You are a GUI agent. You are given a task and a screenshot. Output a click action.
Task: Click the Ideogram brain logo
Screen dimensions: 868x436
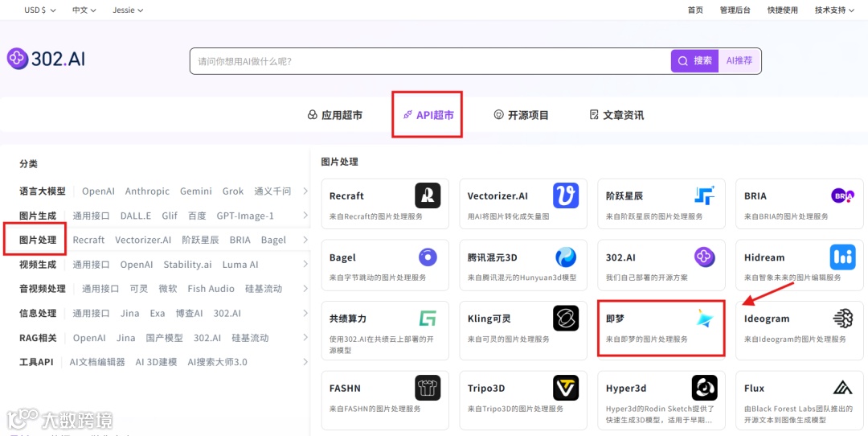(842, 319)
